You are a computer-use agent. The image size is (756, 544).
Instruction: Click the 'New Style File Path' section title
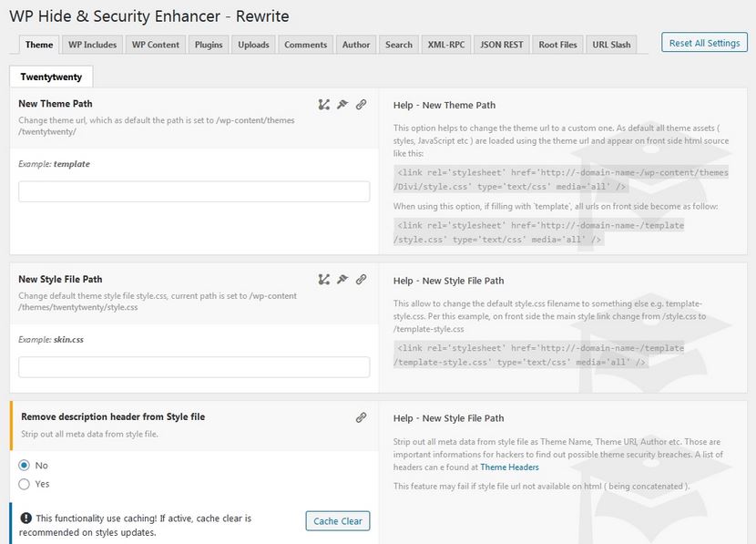60,279
